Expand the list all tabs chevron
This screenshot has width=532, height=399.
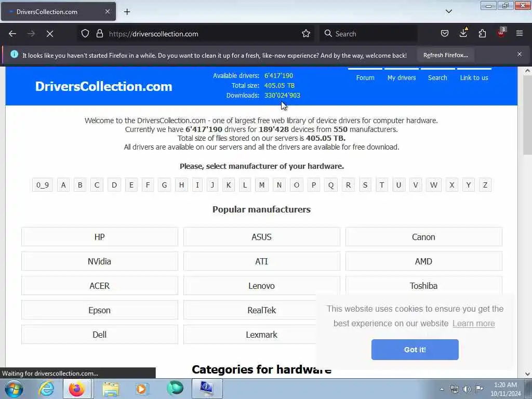coord(448,11)
